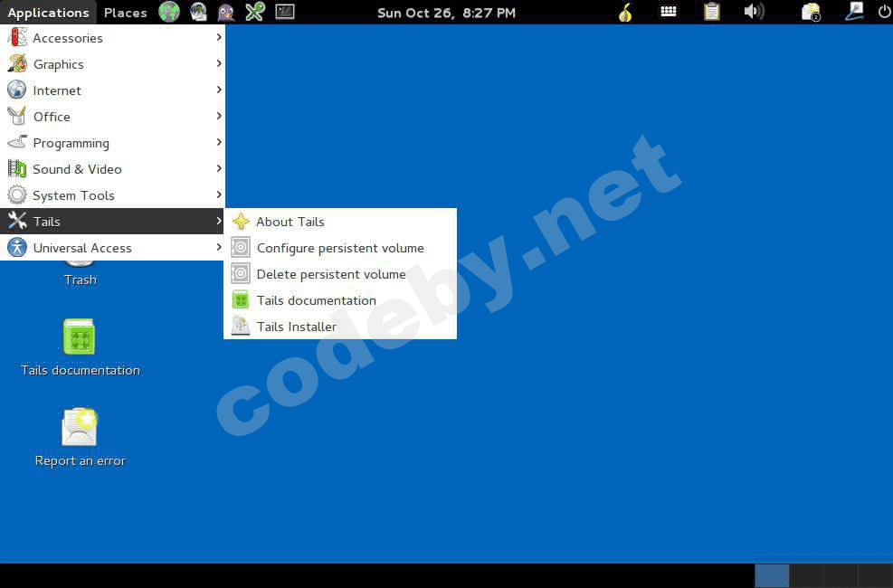
Task: Switch to the second workspace in pager
Action: click(806, 576)
